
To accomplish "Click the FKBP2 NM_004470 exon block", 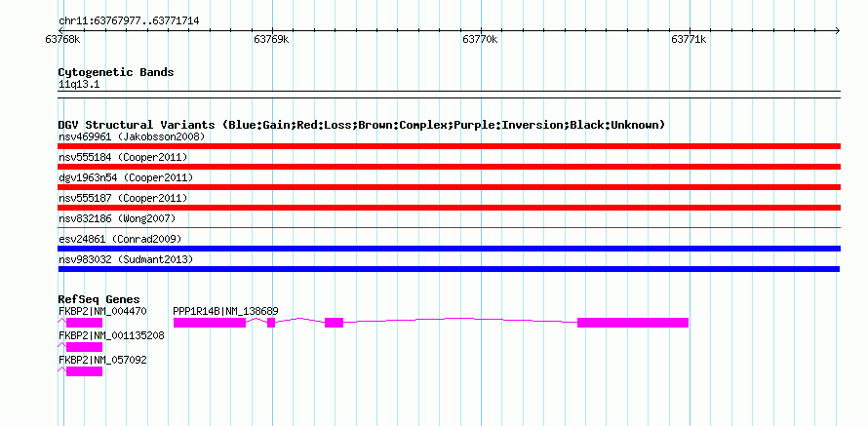I will [84, 323].
